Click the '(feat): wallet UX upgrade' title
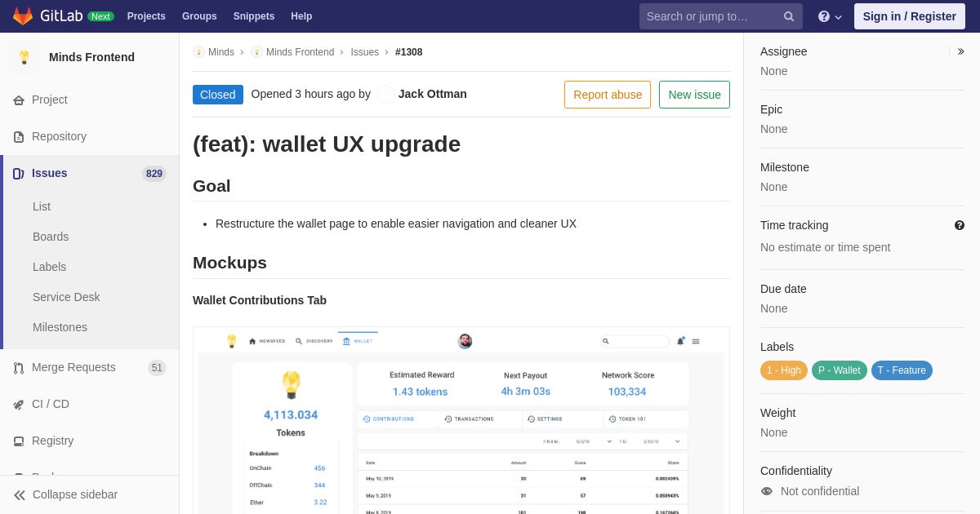This screenshot has width=980, height=514. coord(327,144)
